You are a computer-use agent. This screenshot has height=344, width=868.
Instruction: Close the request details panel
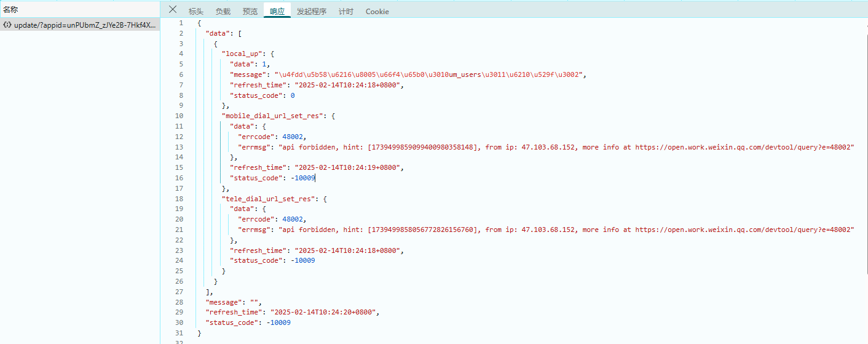point(173,10)
